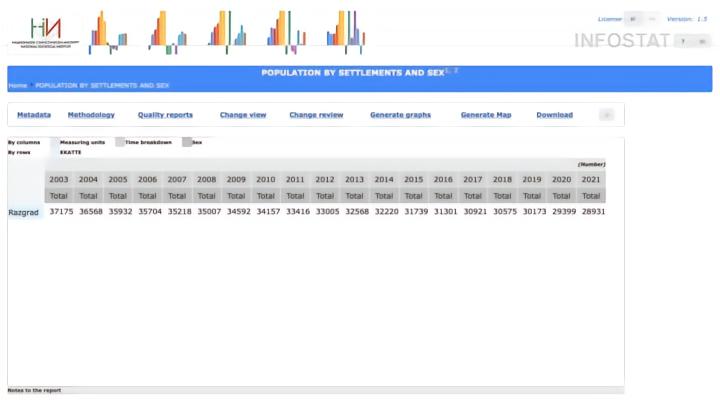Screen dimensions: 720x405
Task: Click the gray box before Sex dimension
Action: tap(186, 142)
